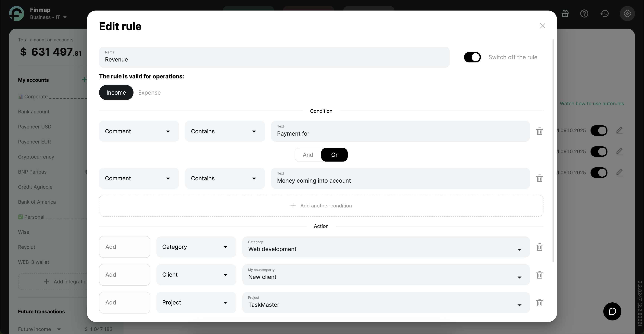This screenshot has height=334, width=644.
Task: Delete the 'Money coming into account' condition
Action: [x=539, y=178]
